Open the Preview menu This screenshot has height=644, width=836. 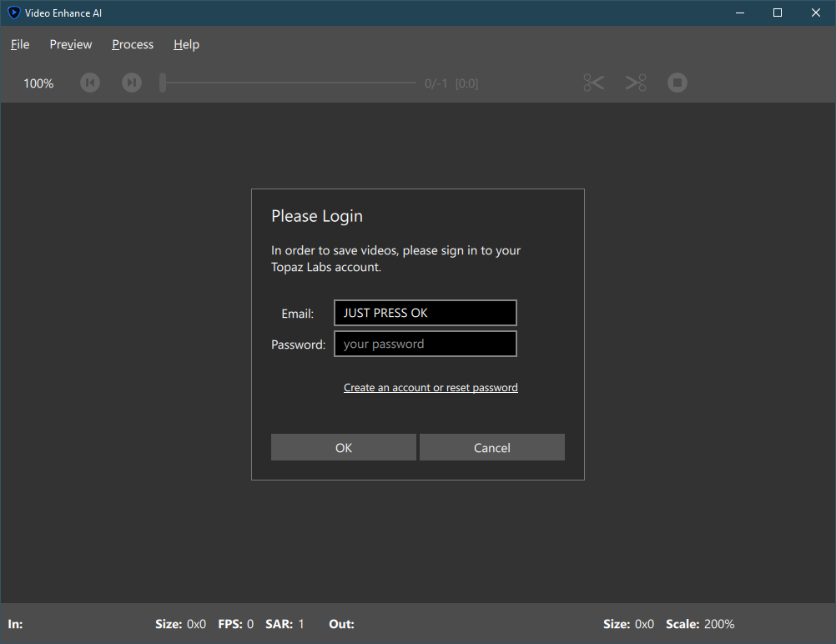pos(71,44)
